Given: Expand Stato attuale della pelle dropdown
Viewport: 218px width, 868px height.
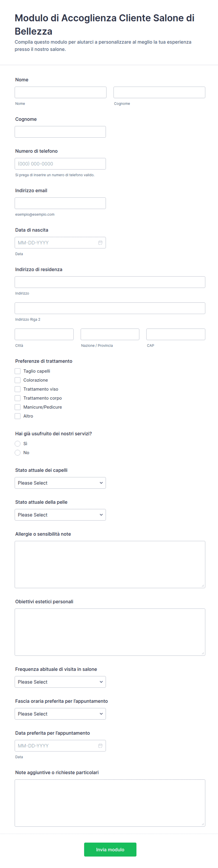Looking at the screenshot, I should (60, 515).
